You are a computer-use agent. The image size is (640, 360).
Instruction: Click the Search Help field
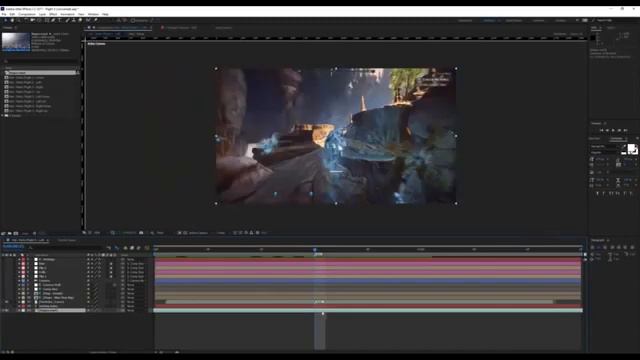point(605,20)
